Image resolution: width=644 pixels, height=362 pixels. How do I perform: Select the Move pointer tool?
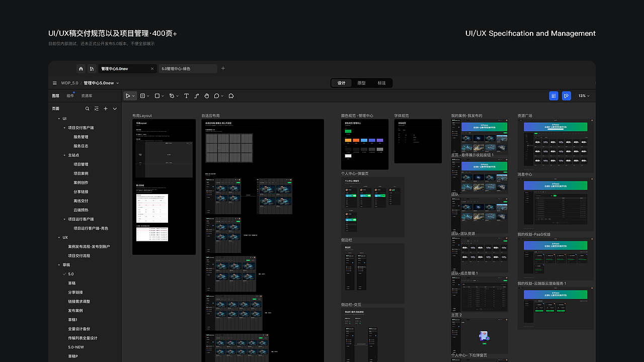pyautogui.click(x=128, y=96)
